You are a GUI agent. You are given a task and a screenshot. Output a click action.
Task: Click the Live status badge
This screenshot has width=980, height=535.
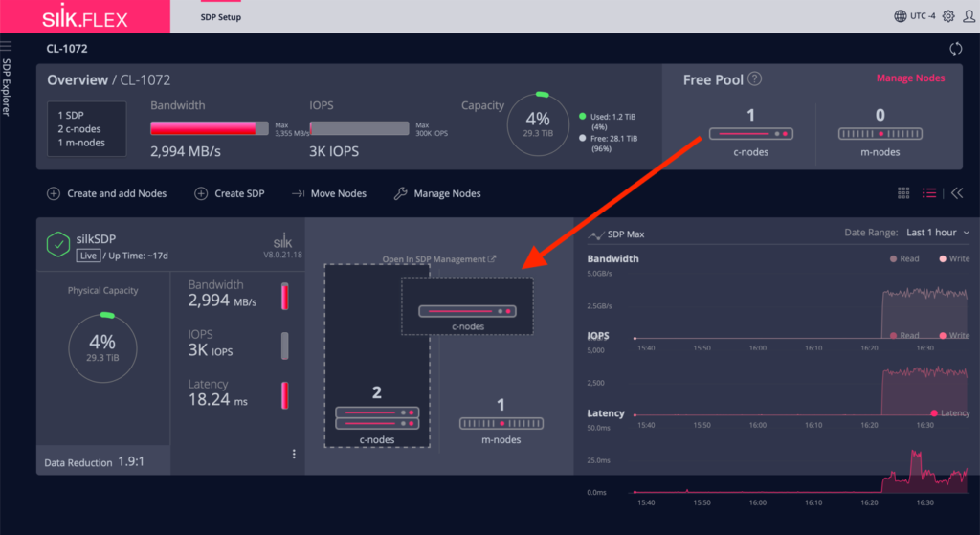click(x=88, y=256)
